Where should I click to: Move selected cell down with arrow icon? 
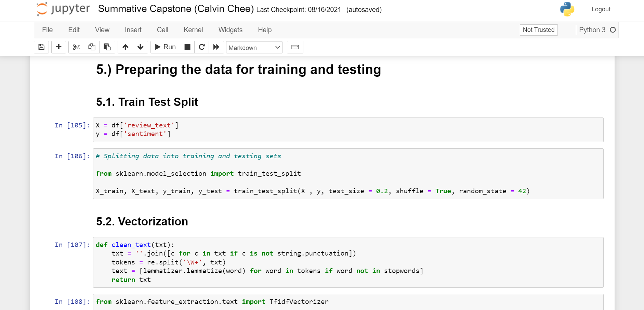tap(140, 47)
